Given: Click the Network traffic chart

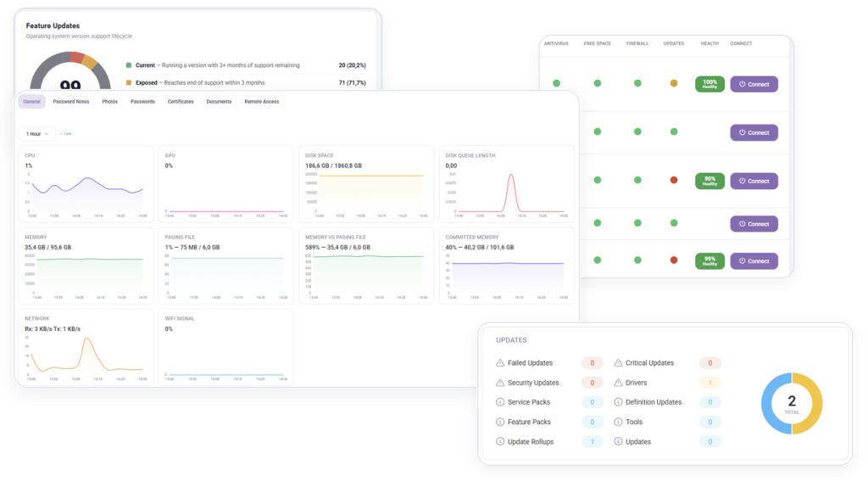Looking at the screenshot, I should point(86,357).
